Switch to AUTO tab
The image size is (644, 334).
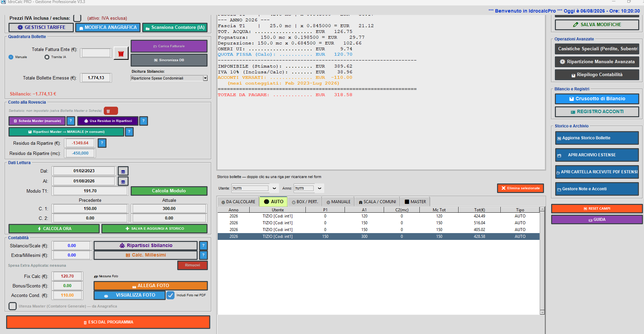pyautogui.click(x=274, y=201)
